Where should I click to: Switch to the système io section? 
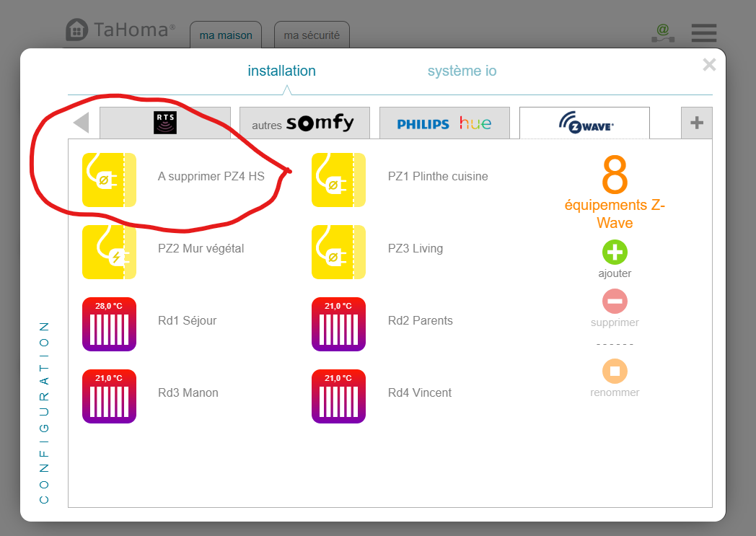[x=462, y=71]
